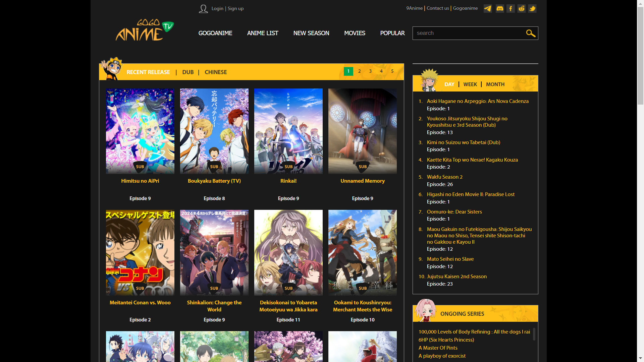Open the Facebook social icon
This screenshot has width=644, height=362.
[510, 8]
